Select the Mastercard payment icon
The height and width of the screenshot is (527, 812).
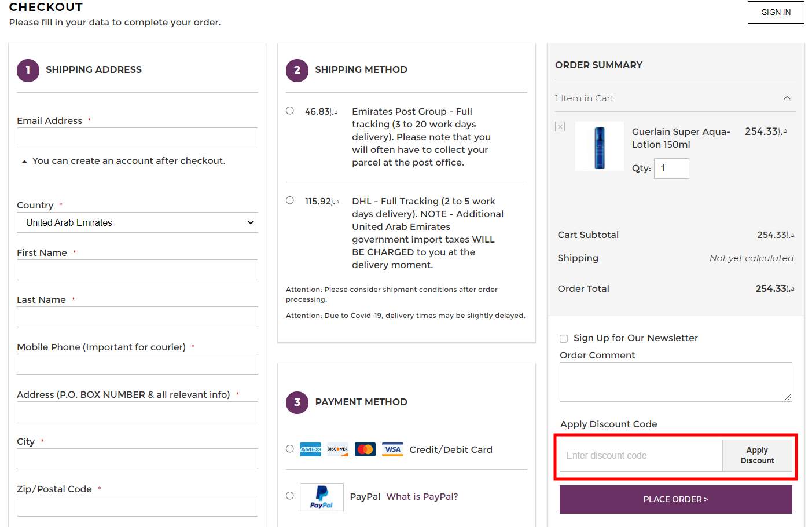tap(365, 449)
